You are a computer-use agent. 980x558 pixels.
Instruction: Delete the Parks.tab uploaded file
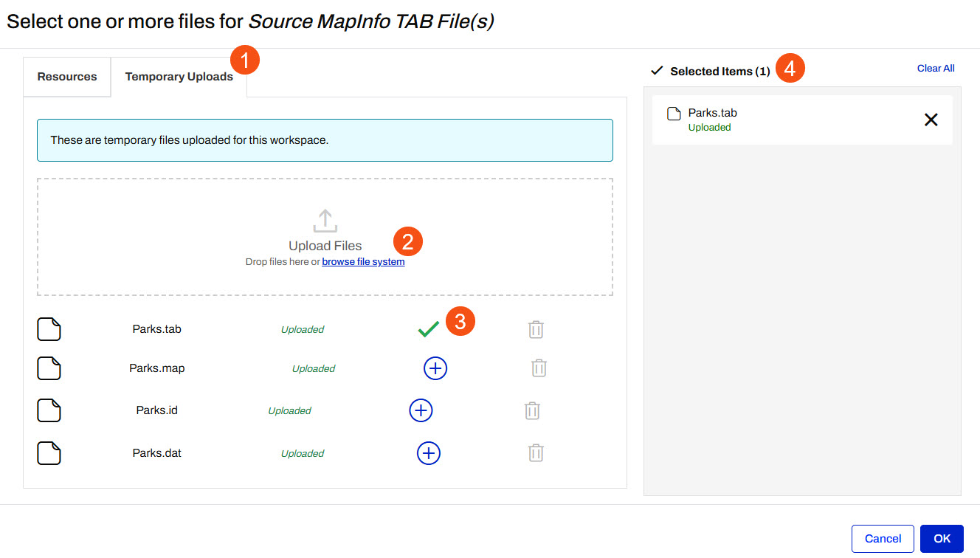click(x=536, y=330)
